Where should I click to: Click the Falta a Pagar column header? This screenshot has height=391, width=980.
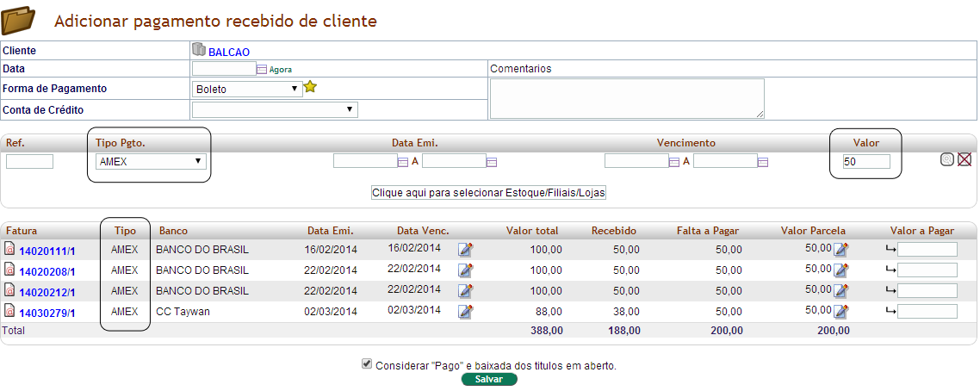click(708, 231)
